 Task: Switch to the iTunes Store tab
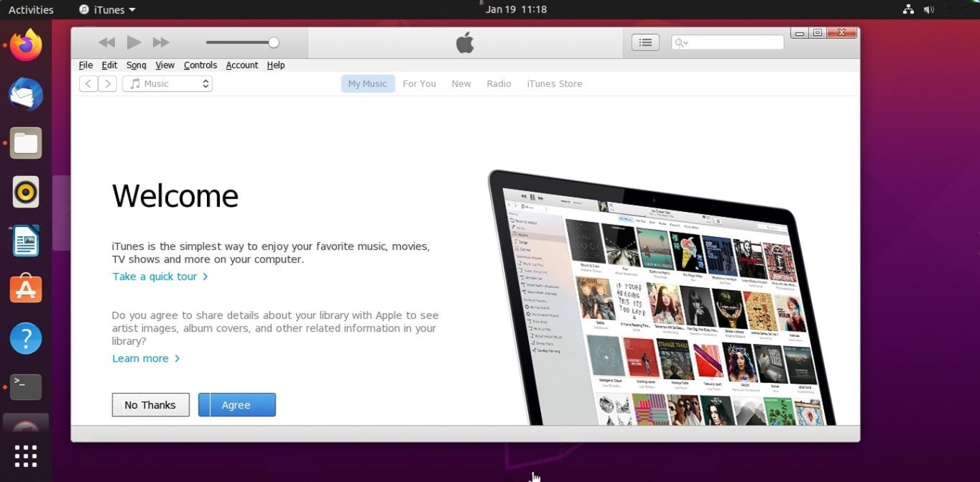tap(554, 83)
